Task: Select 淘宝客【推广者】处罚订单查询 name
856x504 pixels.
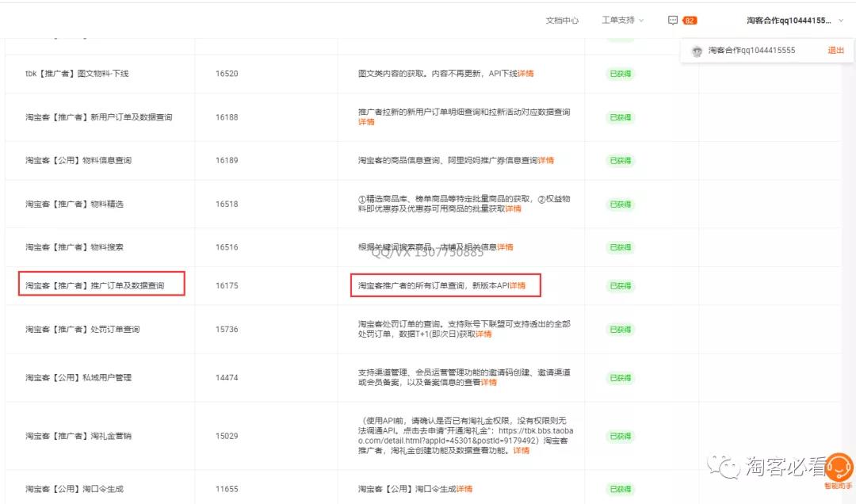Action: tap(82, 329)
